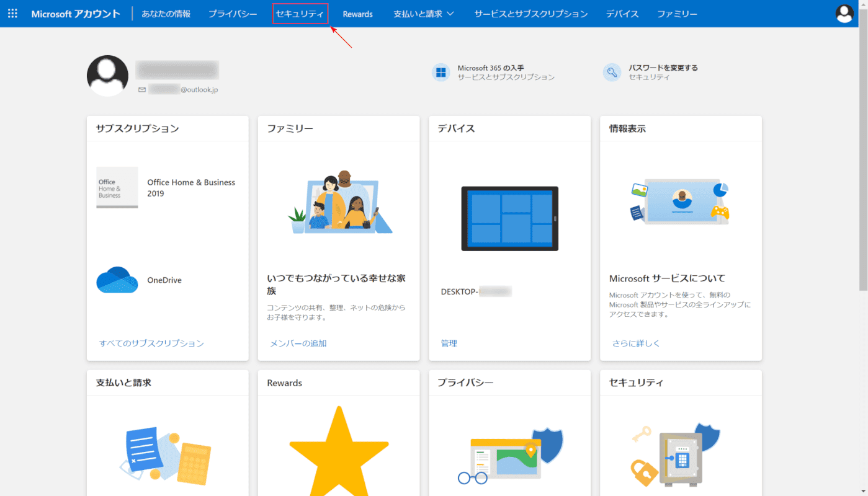This screenshot has height=496, width=868.
Task: Click the privacy shield illustration
Action: [x=510, y=456]
